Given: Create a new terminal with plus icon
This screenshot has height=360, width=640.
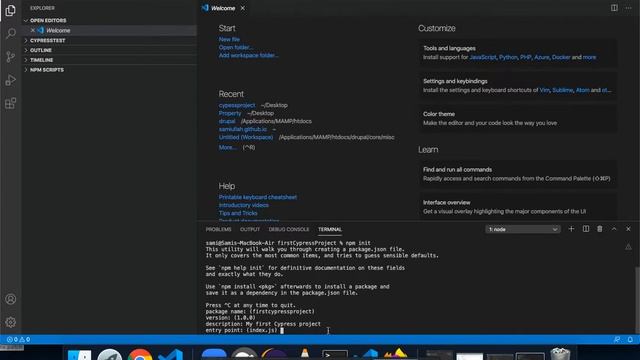Looking at the screenshot, I should (571, 229).
